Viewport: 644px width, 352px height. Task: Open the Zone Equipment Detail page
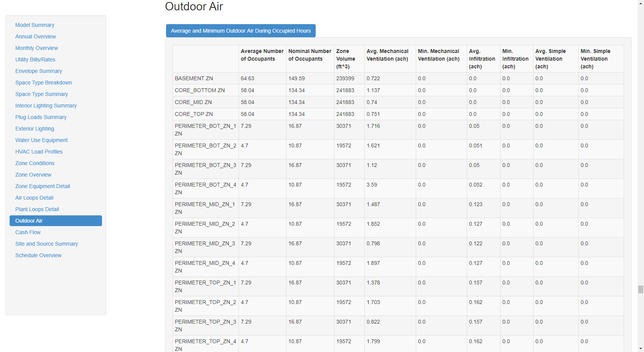pos(43,186)
